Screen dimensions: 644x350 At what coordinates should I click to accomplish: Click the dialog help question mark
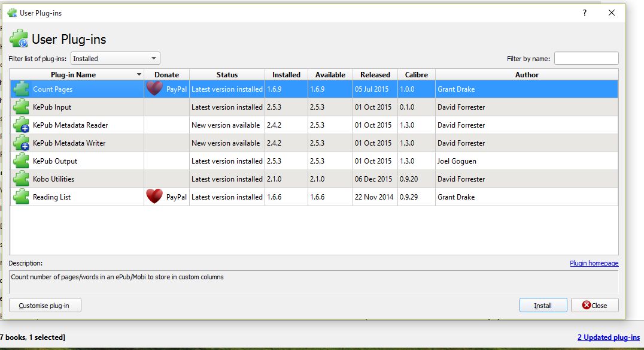click(584, 13)
